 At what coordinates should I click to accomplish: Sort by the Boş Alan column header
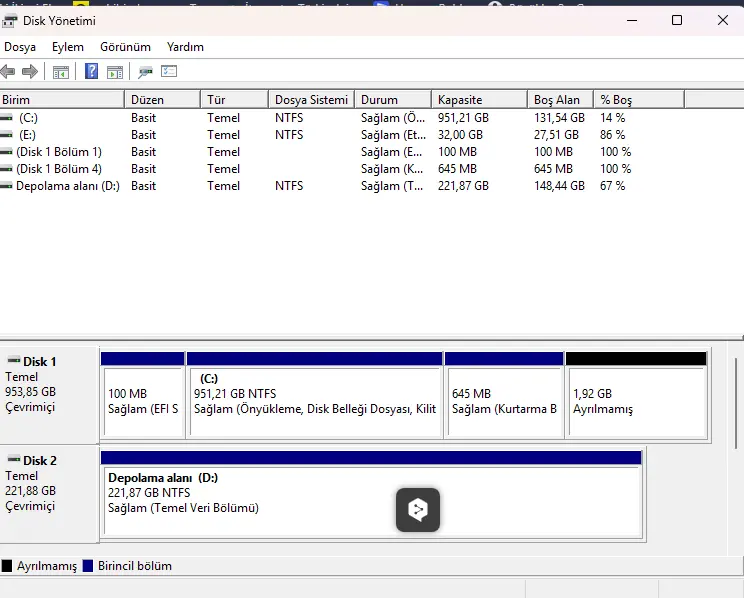(560, 100)
